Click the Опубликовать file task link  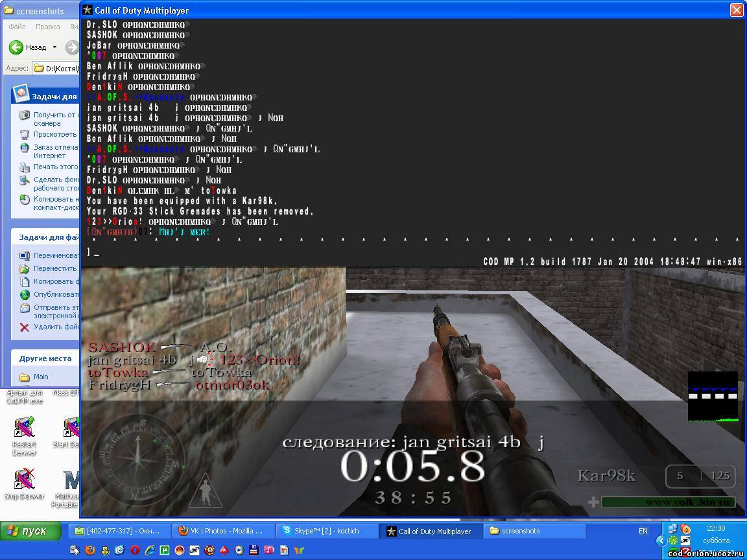coord(56,294)
